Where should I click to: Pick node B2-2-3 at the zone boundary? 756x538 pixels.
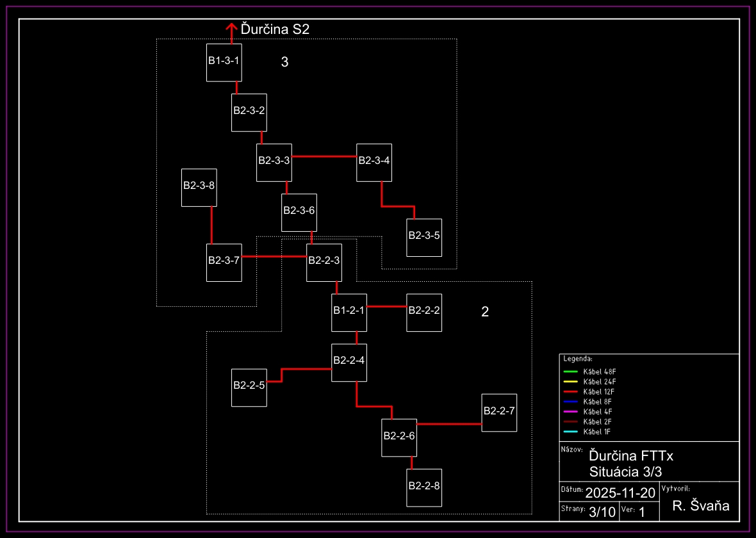(x=324, y=262)
